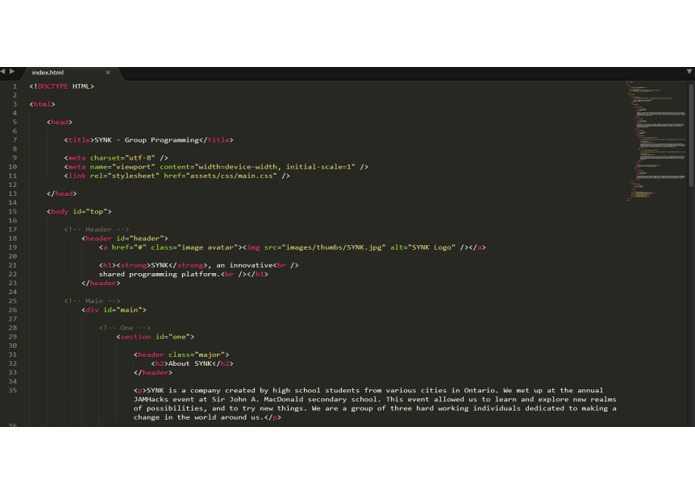This screenshot has width=695, height=494.
Task: Click the opening head tag
Action: pyautogui.click(x=59, y=122)
